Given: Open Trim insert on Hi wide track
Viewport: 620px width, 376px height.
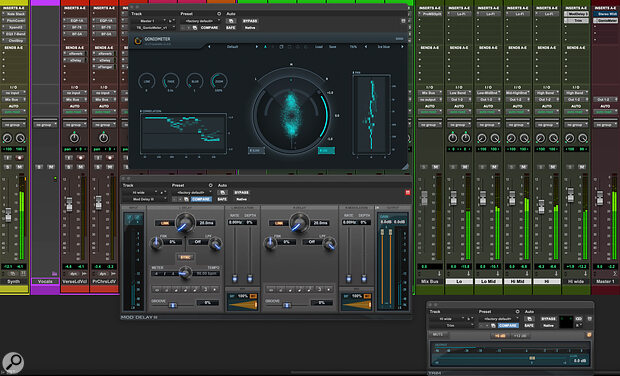Looking at the screenshot, I should 576,21.
